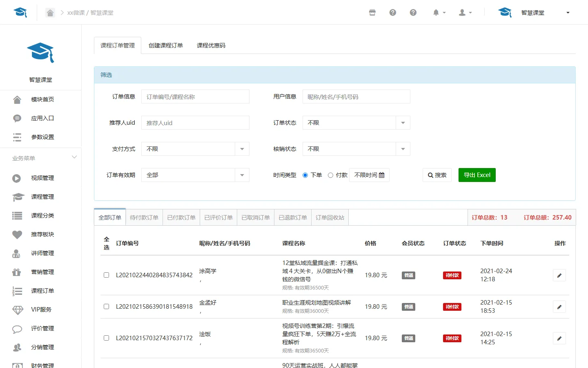Focus the 昵称/姓名/手机号码 input
This screenshot has width=588, height=368.
point(356,96)
